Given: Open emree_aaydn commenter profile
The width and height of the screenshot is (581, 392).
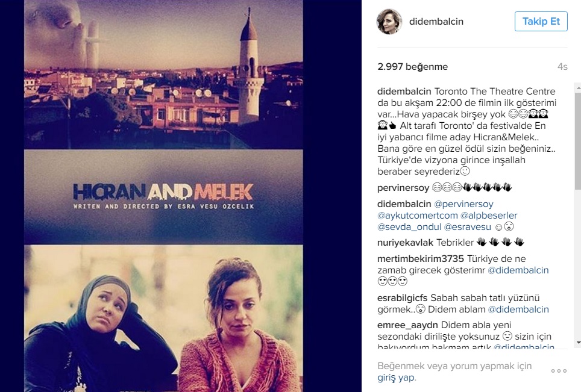Looking at the screenshot, I should coord(407,325).
